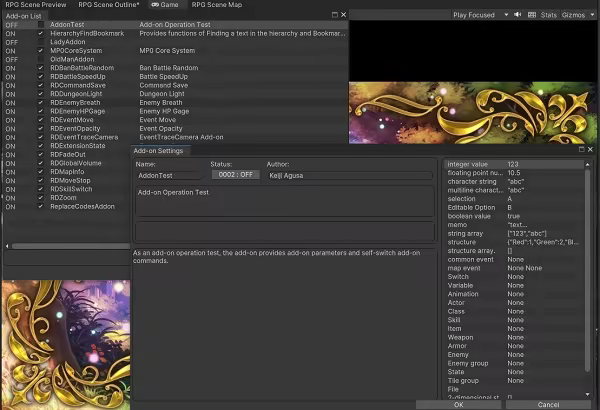Toggle the MPGCoreSystem add-on checkbox

pyautogui.click(x=40, y=50)
